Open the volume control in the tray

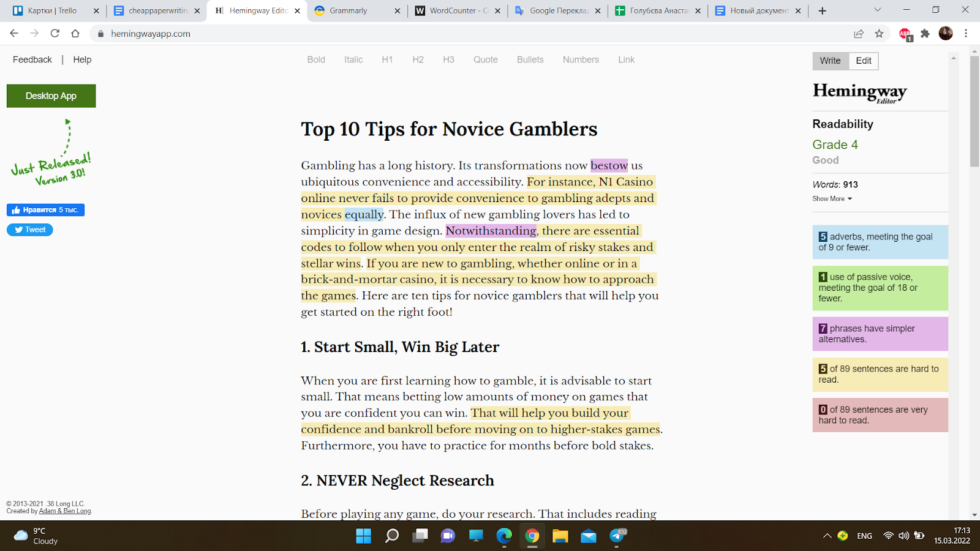(x=903, y=536)
